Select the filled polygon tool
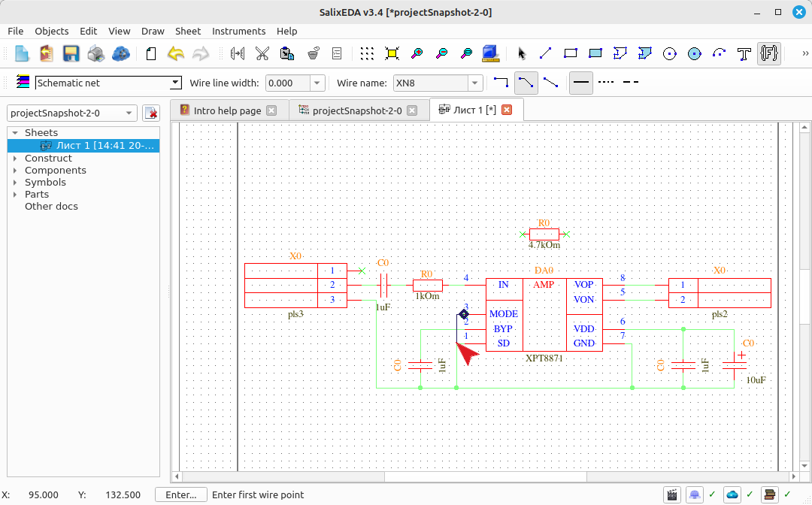This screenshot has width=812, height=505. (645, 53)
